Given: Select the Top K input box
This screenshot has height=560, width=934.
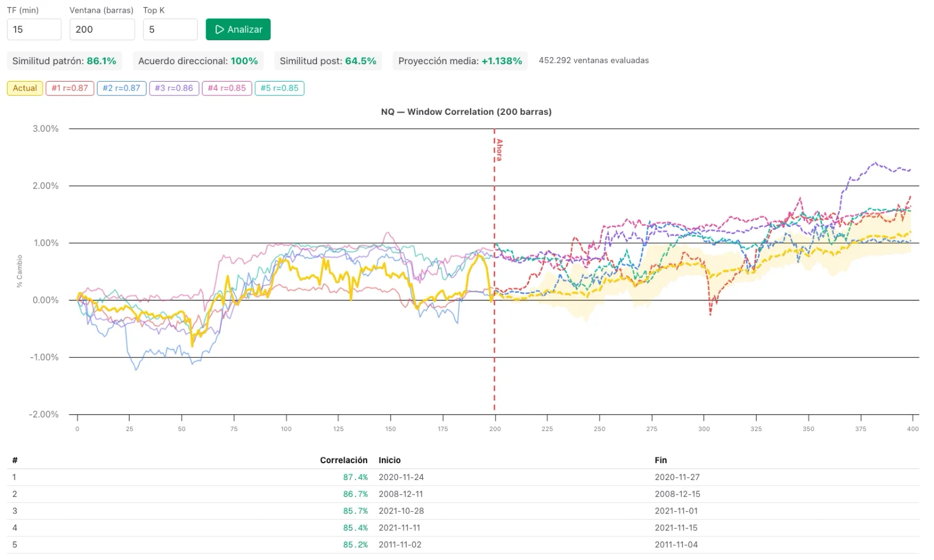Looking at the screenshot, I should (170, 29).
